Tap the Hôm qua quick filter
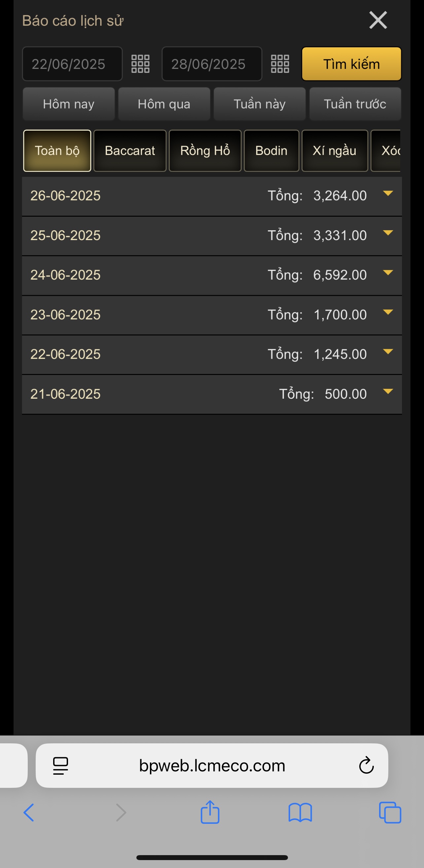The height and width of the screenshot is (868, 424). [164, 104]
